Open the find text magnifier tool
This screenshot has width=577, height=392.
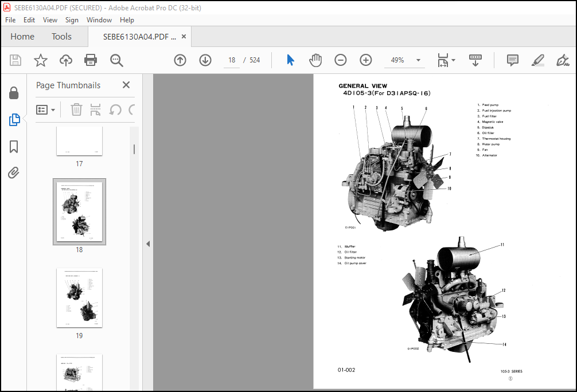tap(116, 60)
